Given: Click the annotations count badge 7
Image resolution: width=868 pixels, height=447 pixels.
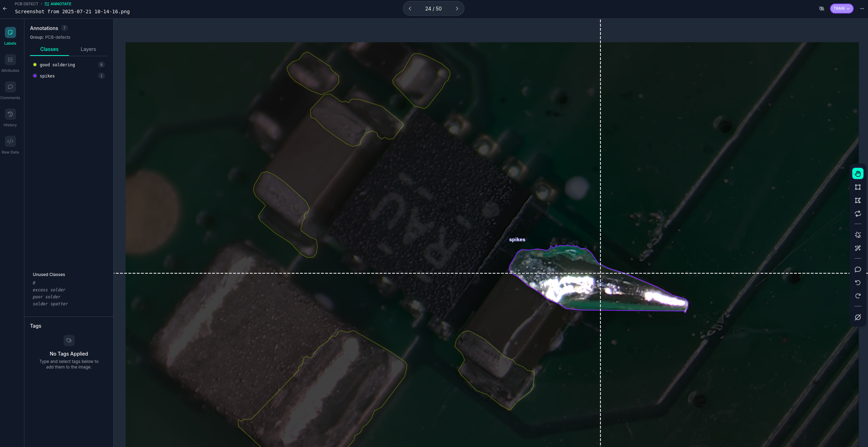Looking at the screenshot, I should tap(64, 28).
